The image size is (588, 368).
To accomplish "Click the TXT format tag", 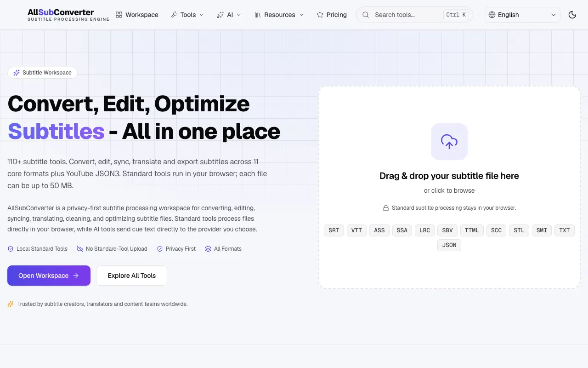I will [x=565, y=230].
